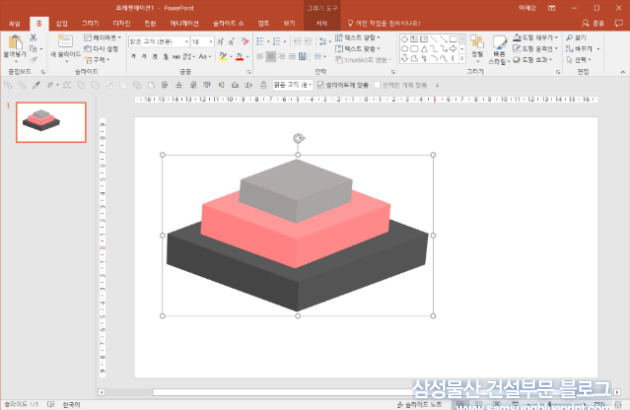The height and width of the screenshot is (410, 630).
Task: Toggle text Shadow (S) formatting
Action: (166, 57)
